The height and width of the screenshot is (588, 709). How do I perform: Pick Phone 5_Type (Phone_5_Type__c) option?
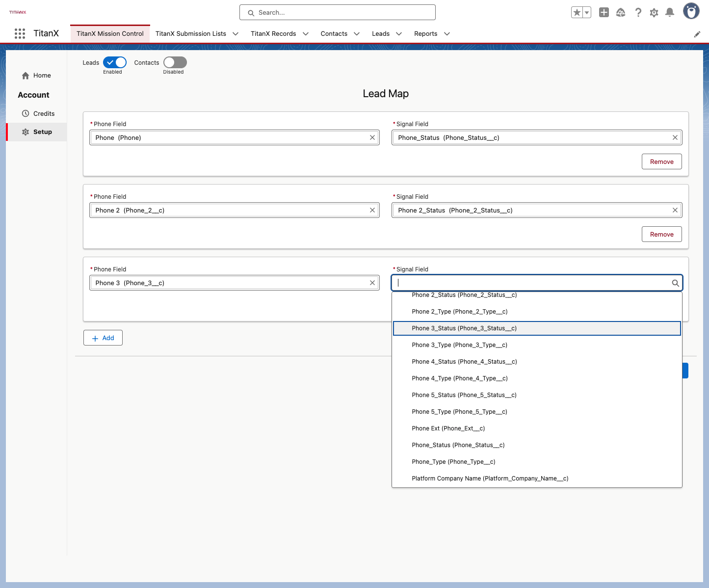[x=537, y=412]
